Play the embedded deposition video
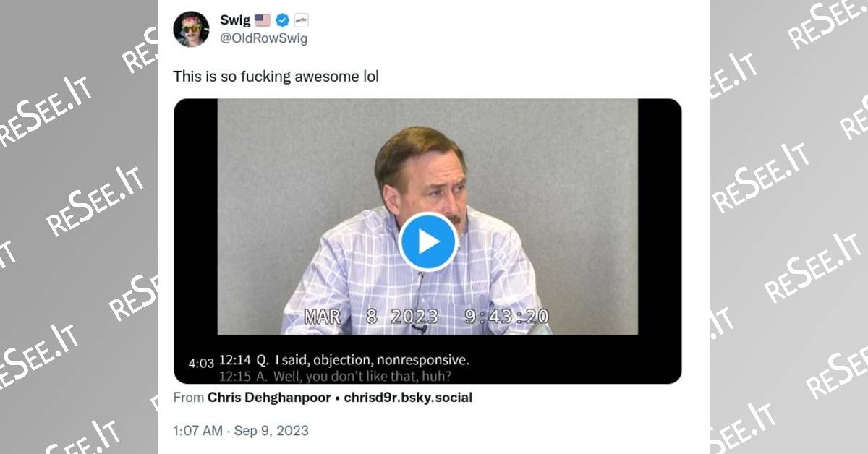 click(427, 242)
